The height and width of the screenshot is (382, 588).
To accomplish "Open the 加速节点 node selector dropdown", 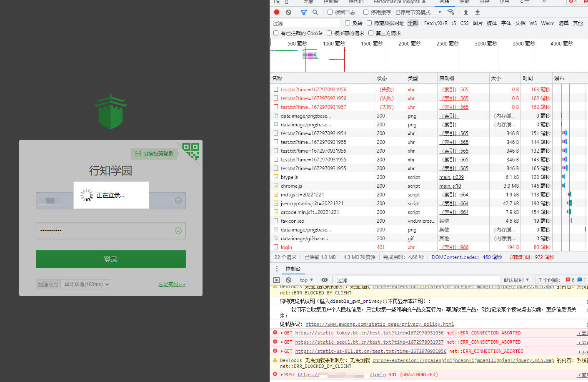I will [86, 284].
